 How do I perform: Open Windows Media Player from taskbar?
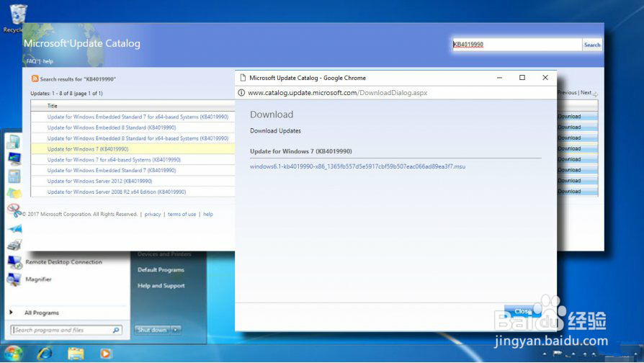(x=106, y=353)
